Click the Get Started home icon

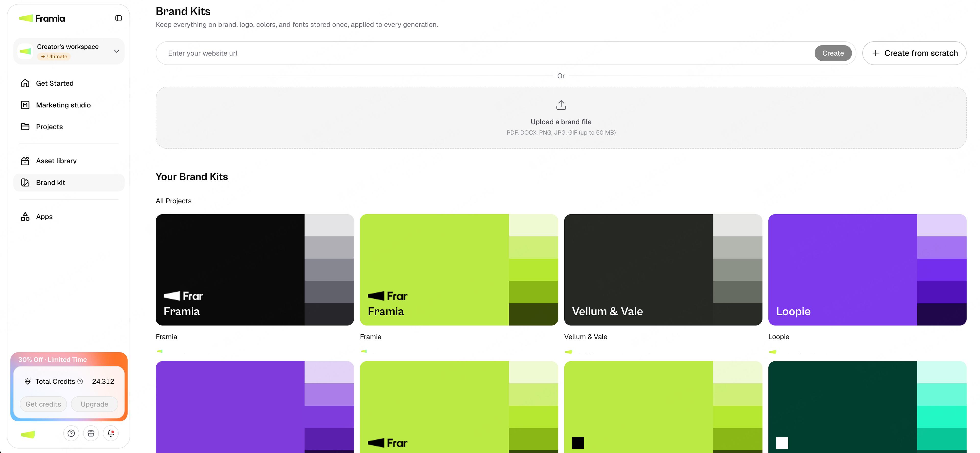25,83
